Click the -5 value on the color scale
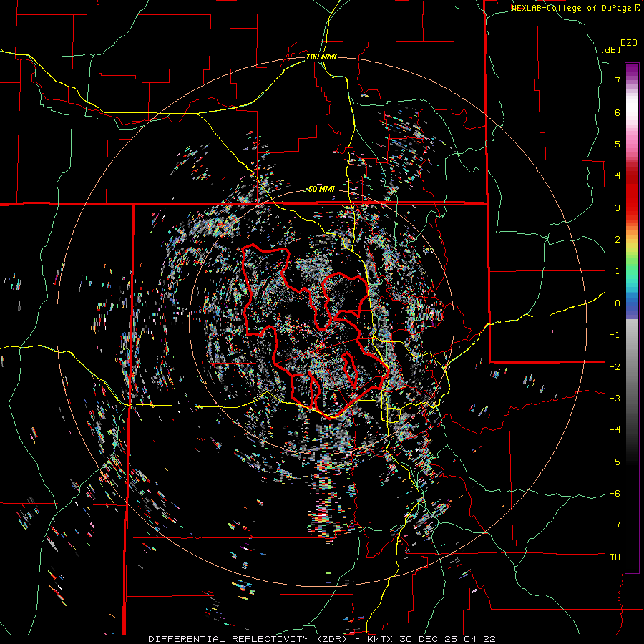The width and height of the screenshot is (644, 644). click(615, 462)
